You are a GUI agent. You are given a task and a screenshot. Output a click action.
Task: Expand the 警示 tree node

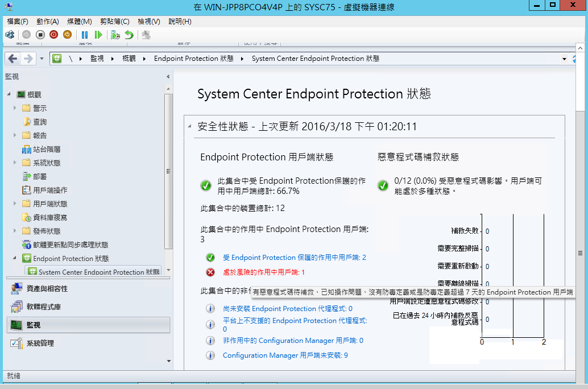coord(15,108)
